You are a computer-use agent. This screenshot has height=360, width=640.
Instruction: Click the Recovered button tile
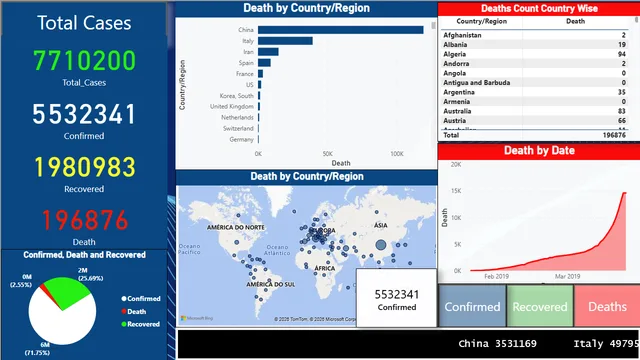540,306
